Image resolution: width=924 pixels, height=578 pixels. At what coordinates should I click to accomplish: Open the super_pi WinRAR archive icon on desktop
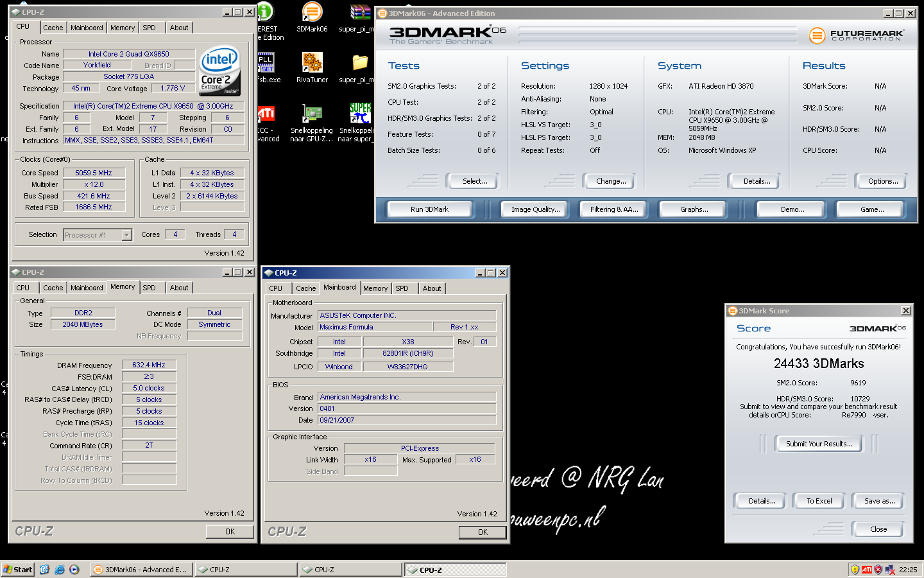pyautogui.click(x=360, y=12)
